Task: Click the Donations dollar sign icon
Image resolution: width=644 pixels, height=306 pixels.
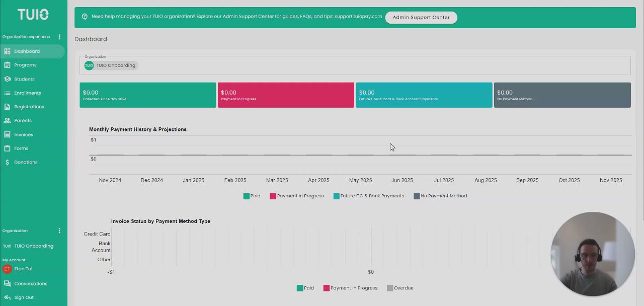Action: 7,163
